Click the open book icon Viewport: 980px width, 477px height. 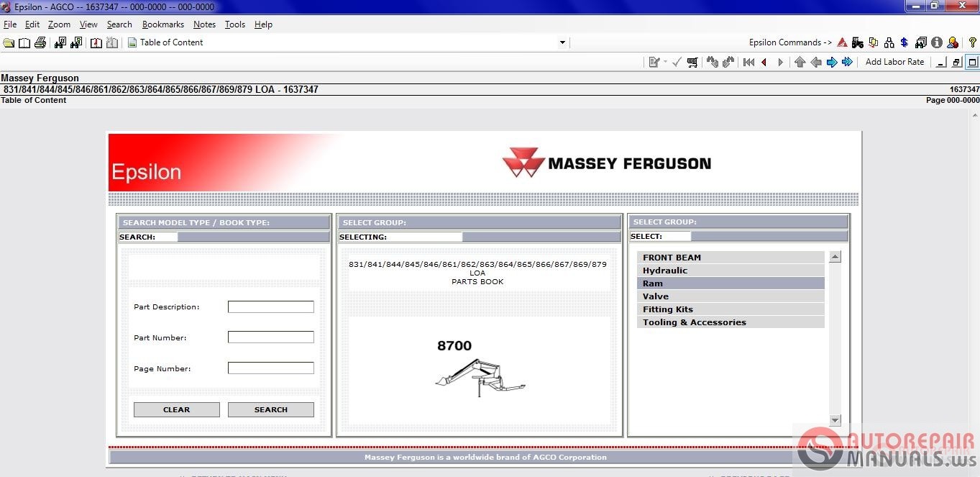[24, 42]
